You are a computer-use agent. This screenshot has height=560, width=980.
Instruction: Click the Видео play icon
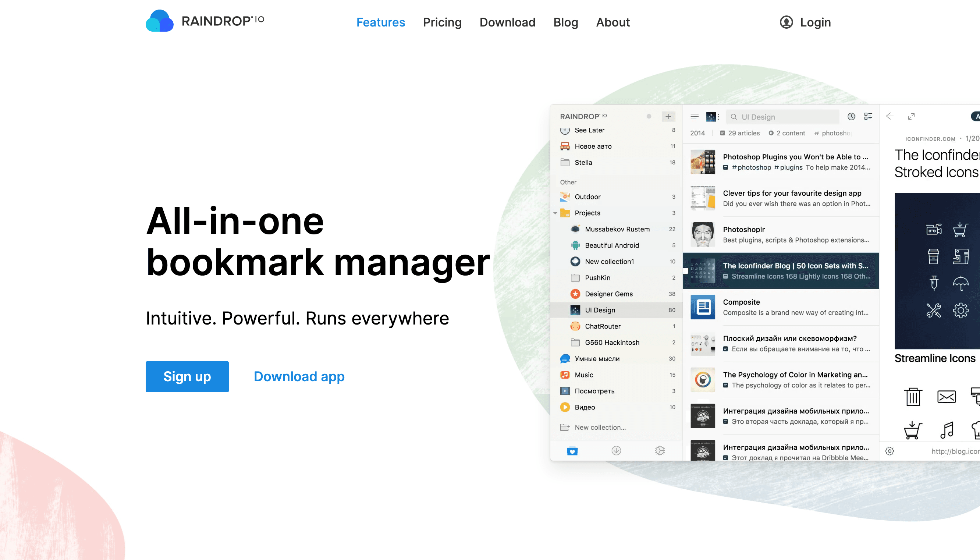[x=565, y=407]
